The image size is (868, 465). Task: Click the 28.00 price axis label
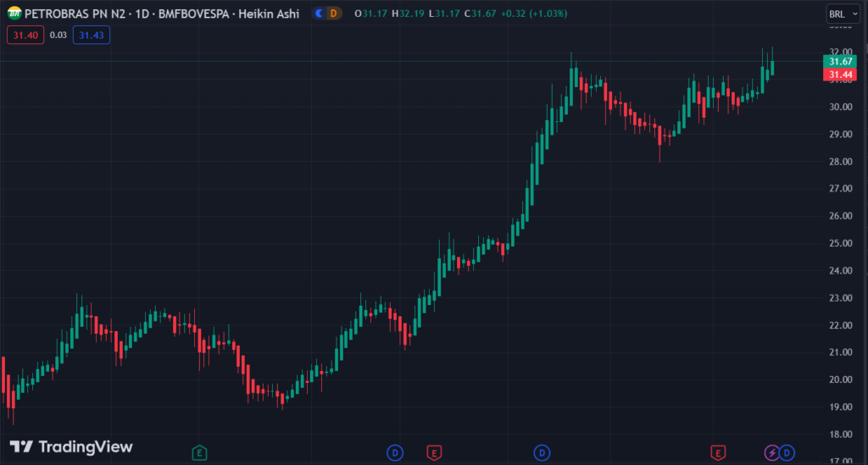click(840, 162)
